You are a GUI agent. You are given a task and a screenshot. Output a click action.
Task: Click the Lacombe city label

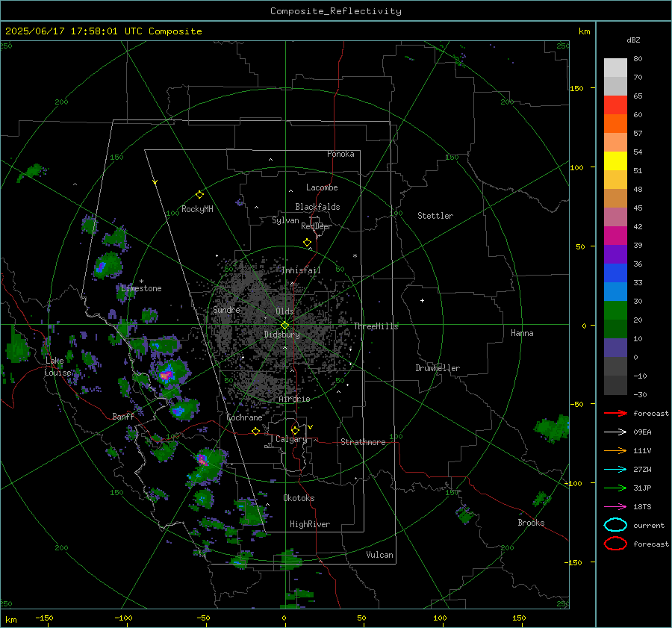click(322, 187)
